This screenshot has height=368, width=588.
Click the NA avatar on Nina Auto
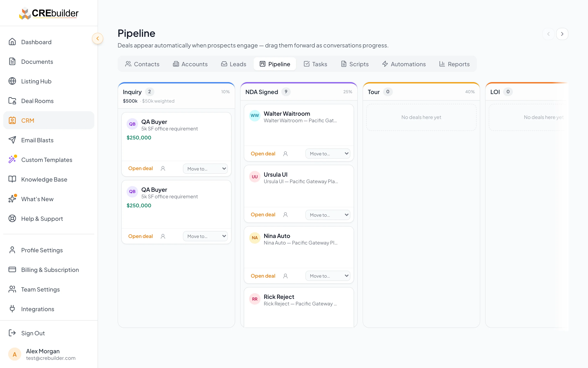(255, 238)
